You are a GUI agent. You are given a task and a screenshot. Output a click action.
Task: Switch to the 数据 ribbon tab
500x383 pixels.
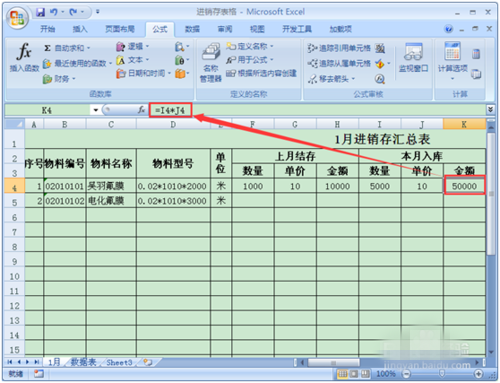[192, 29]
